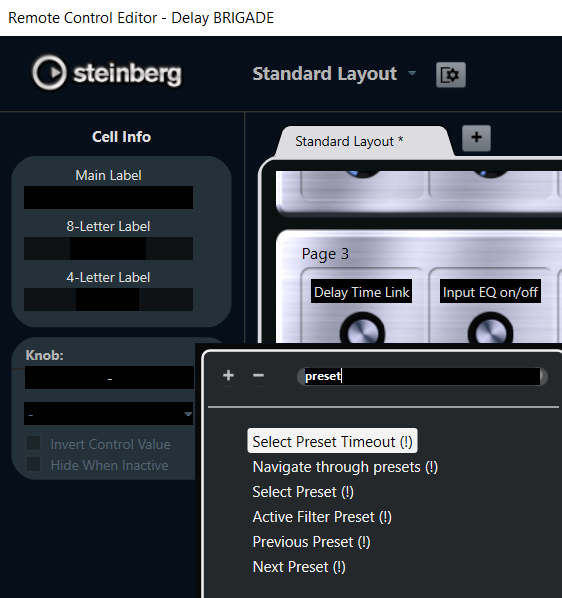Open the Standard Layout dropdown arrow

[x=412, y=72]
